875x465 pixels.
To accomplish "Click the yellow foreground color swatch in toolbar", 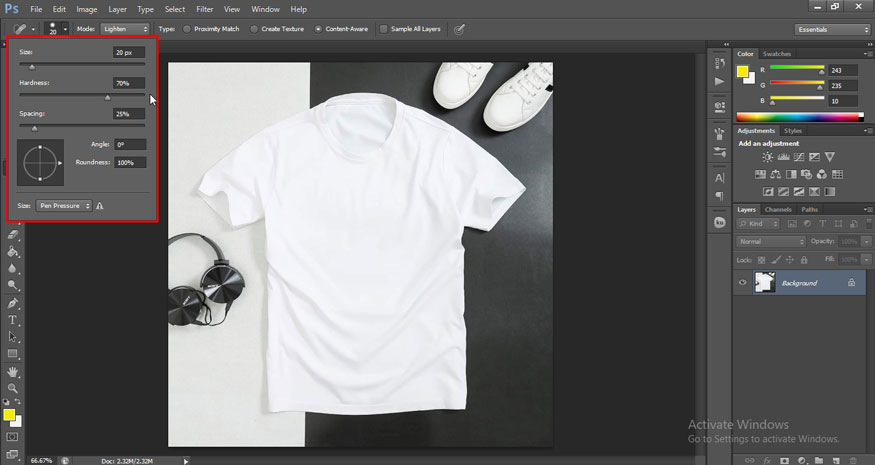I will point(9,414).
